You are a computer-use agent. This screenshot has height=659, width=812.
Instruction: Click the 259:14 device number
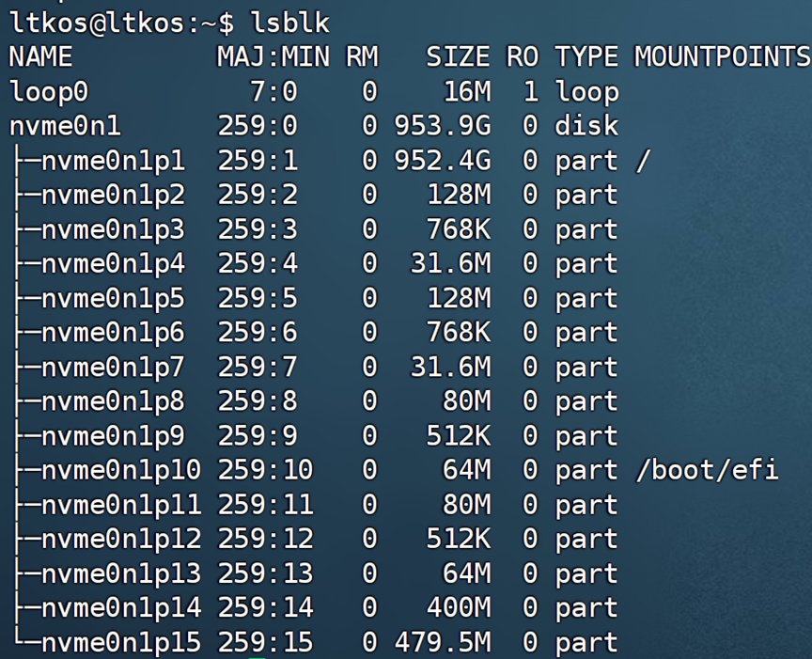[265, 608]
